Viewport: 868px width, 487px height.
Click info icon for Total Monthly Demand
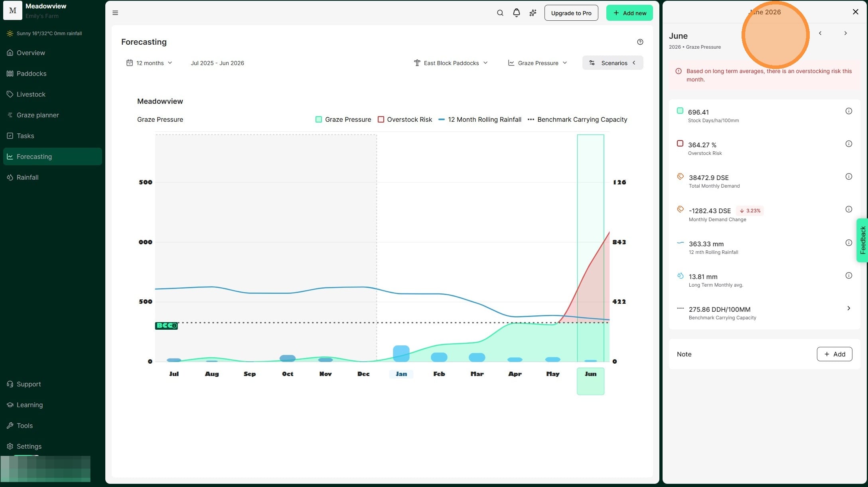pyautogui.click(x=848, y=176)
